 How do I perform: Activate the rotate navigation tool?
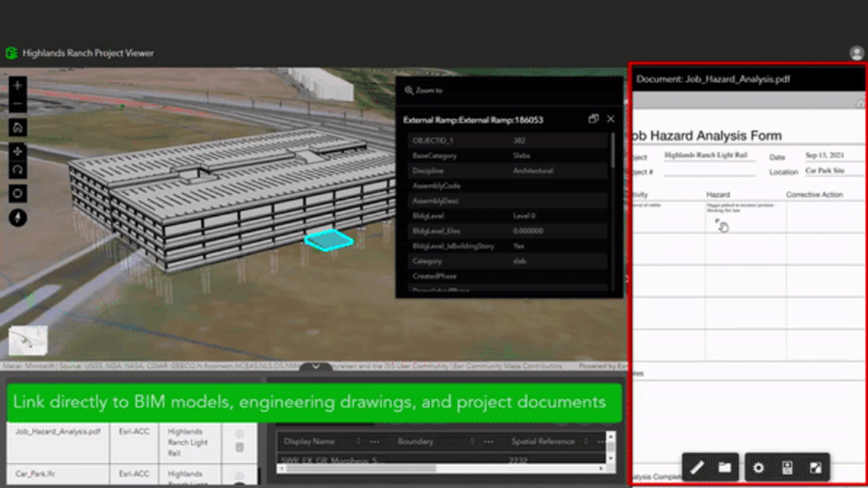point(17,170)
